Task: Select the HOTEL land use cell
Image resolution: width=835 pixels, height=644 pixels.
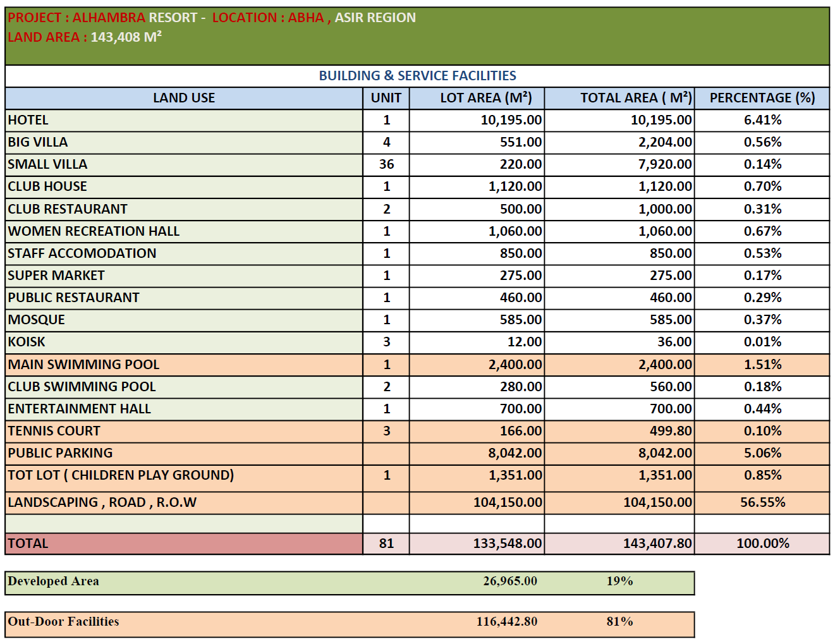Action: [x=184, y=120]
